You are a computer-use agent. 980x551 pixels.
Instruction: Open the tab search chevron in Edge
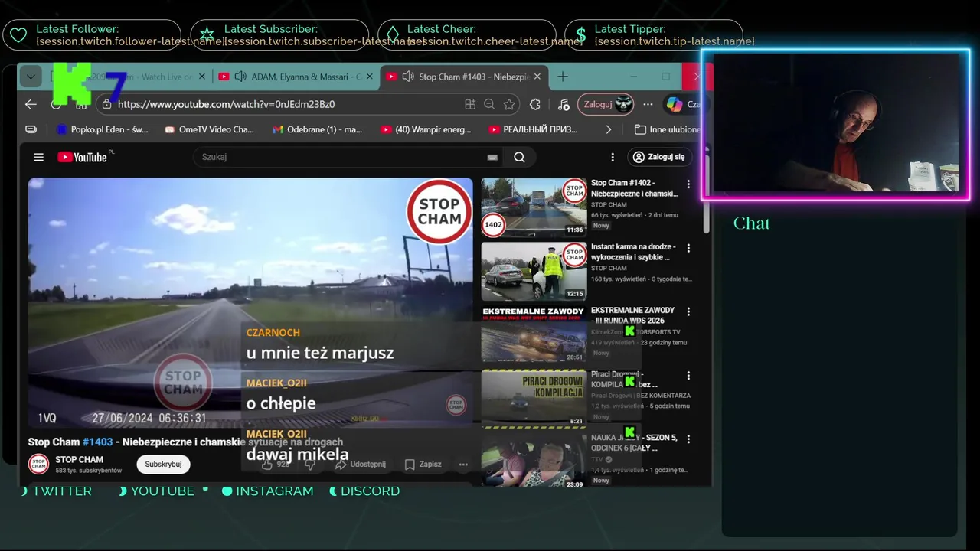[30, 77]
